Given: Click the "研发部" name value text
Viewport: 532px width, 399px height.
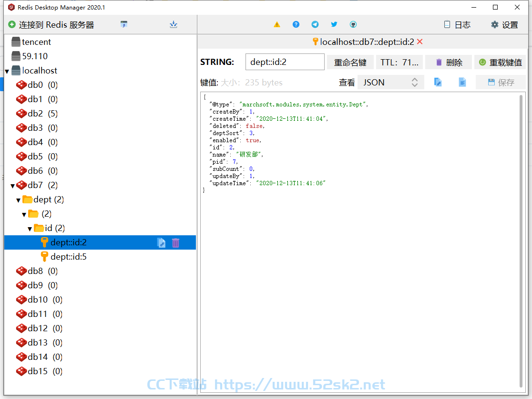Looking at the screenshot, I should tap(249, 154).
